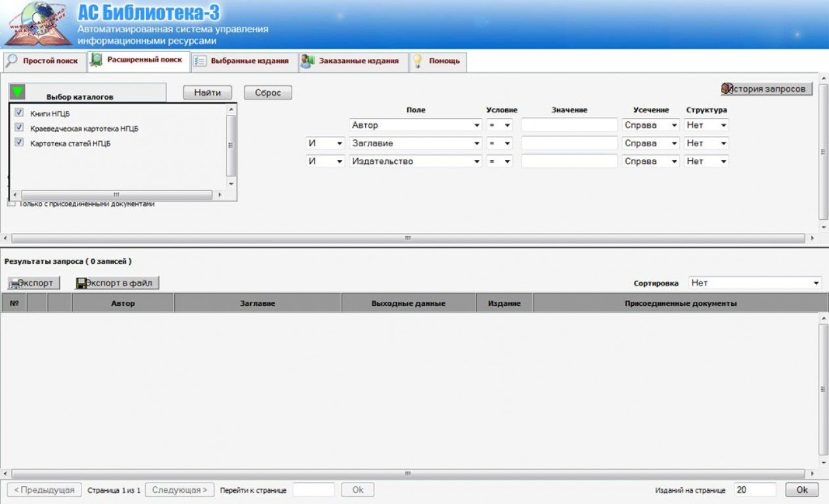The height and width of the screenshot is (504, 829).
Task: Click the Перейти к странице input field
Action: point(313,490)
